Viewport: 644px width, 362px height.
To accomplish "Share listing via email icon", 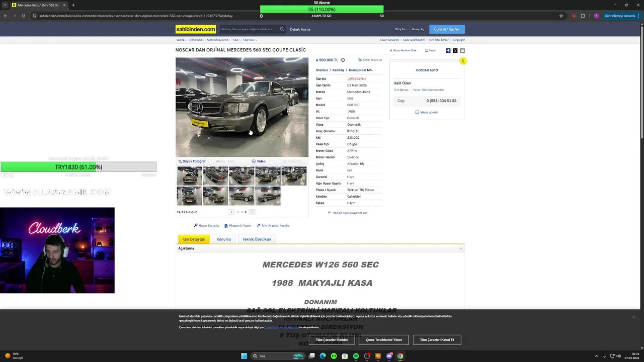I will pos(462,51).
